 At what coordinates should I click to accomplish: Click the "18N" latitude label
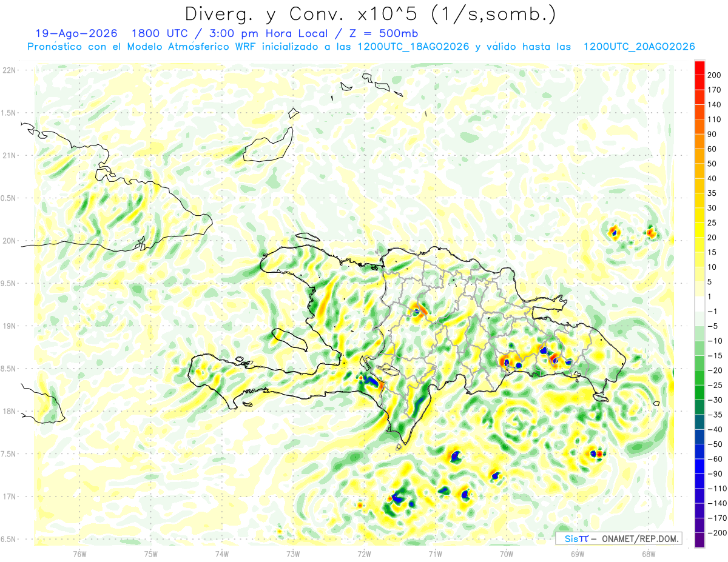tap(8, 411)
